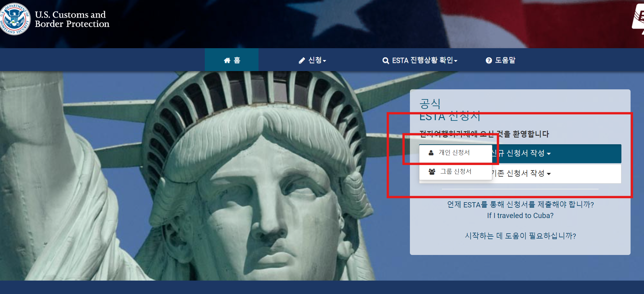The image size is (644, 294).
Task: Click the question mark help icon
Action: tap(489, 60)
